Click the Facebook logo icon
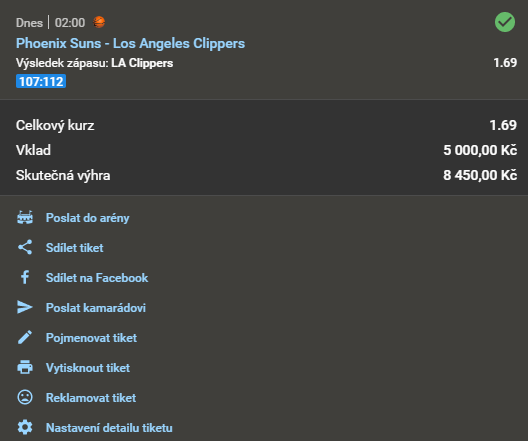 click(x=25, y=277)
